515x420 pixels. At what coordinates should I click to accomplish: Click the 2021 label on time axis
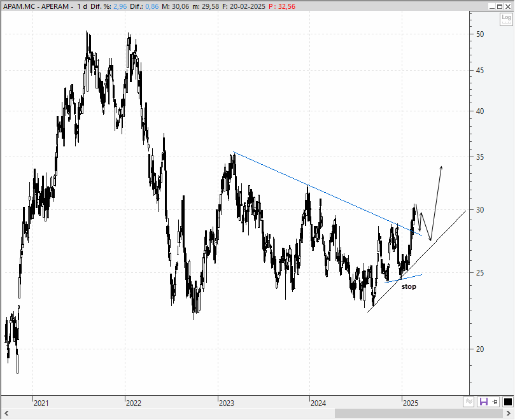click(x=41, y=403)
